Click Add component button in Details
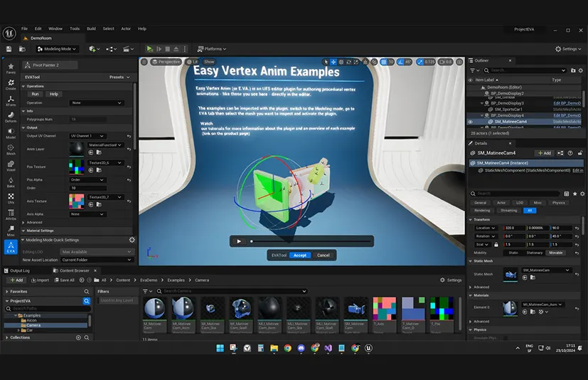 pyautogui.click(x=545, y=153)
